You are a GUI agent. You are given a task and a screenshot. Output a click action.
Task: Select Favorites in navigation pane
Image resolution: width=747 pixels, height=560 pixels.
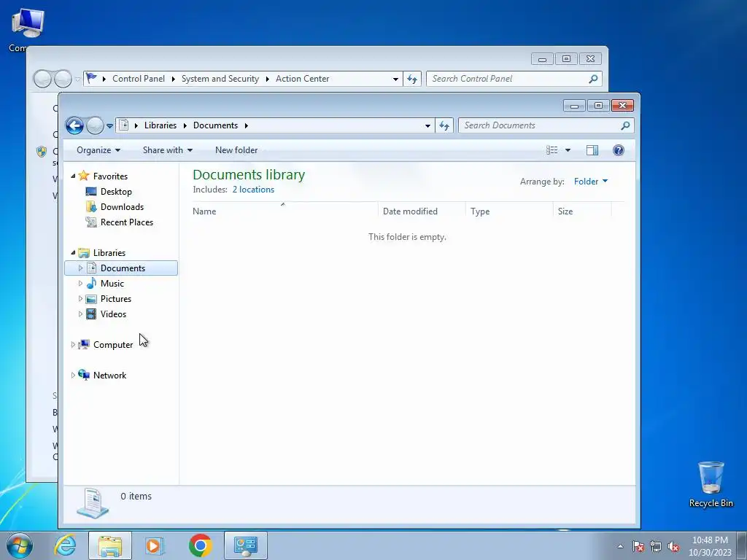110,176
